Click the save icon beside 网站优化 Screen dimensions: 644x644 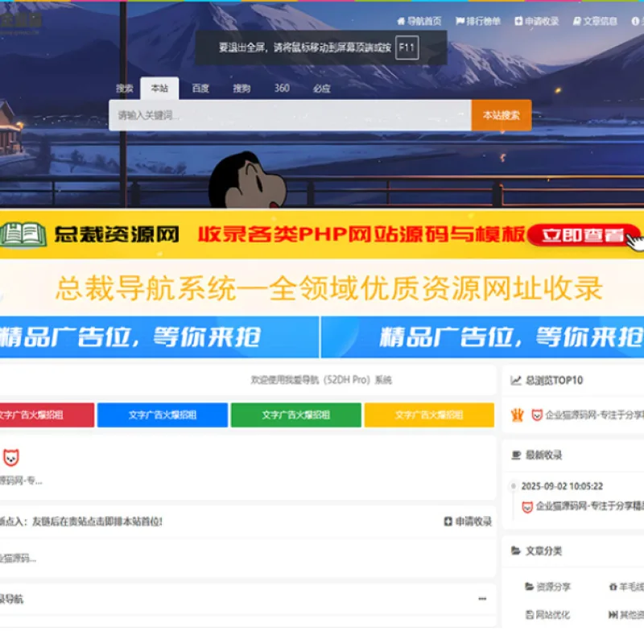point(530,615)
